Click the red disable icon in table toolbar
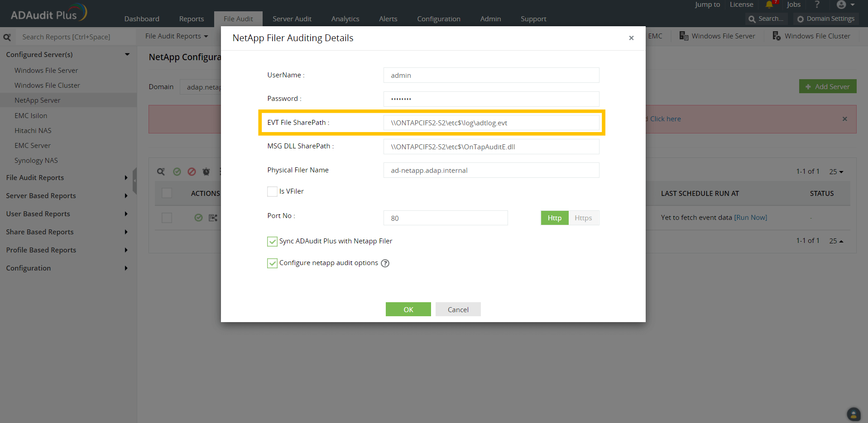Viewport: 868px width, 423px height. (192, 171)
